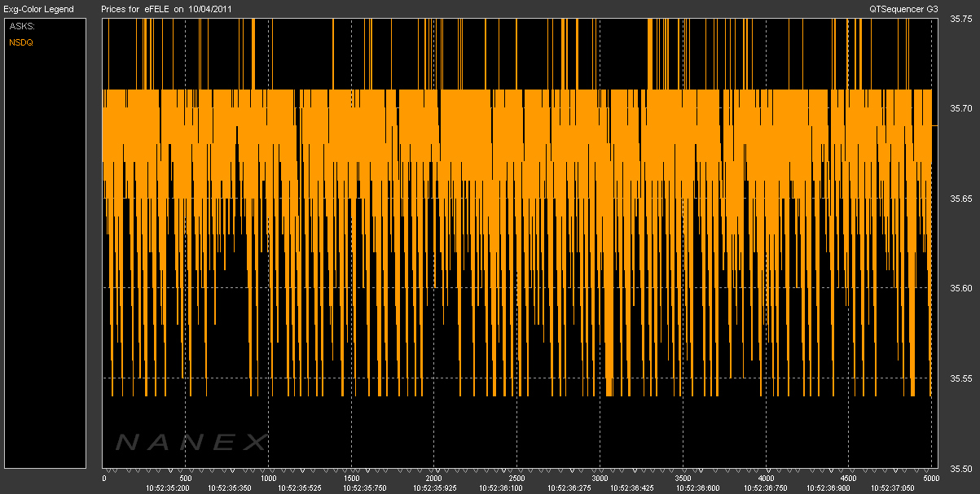Click the 10:52:35:200 timestamp
980x494 pixels.
point(166,488)
